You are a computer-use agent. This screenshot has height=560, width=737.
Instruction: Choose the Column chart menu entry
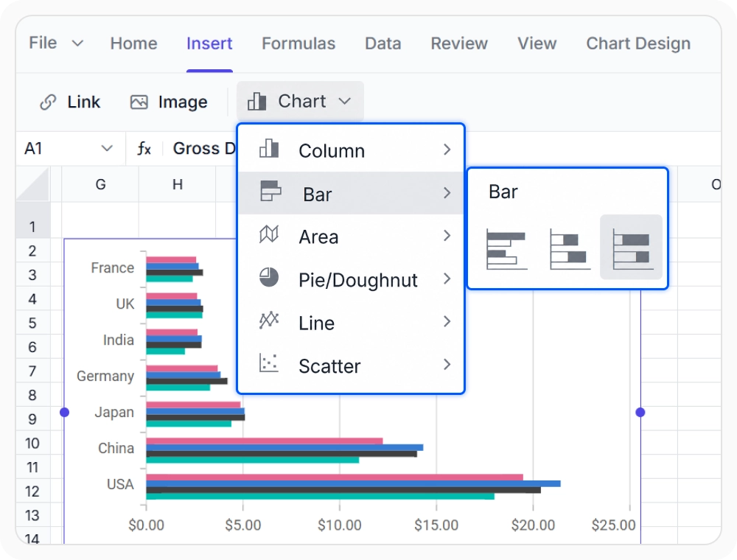click(351, 150)
